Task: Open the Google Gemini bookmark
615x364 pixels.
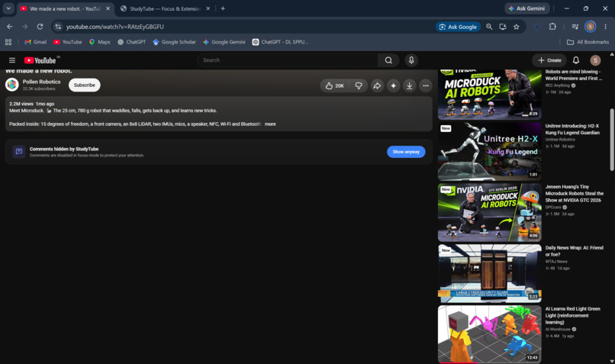Action: coord(224,42)
